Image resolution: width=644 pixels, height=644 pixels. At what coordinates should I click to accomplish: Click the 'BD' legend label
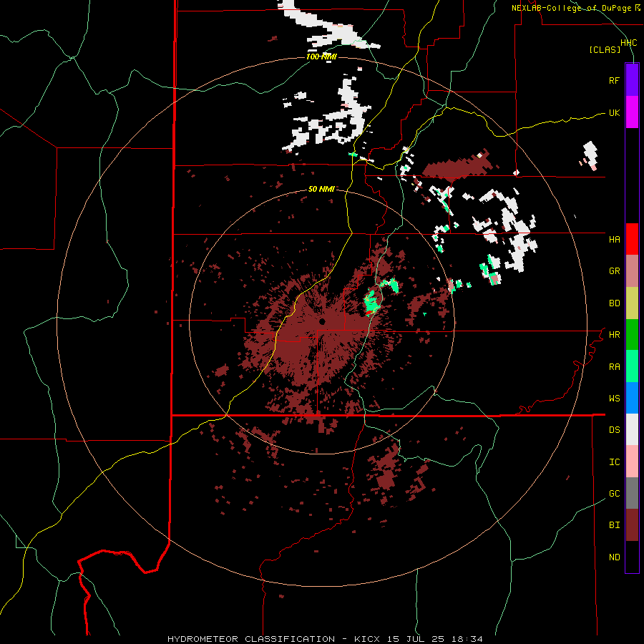[x=614, y=303]
